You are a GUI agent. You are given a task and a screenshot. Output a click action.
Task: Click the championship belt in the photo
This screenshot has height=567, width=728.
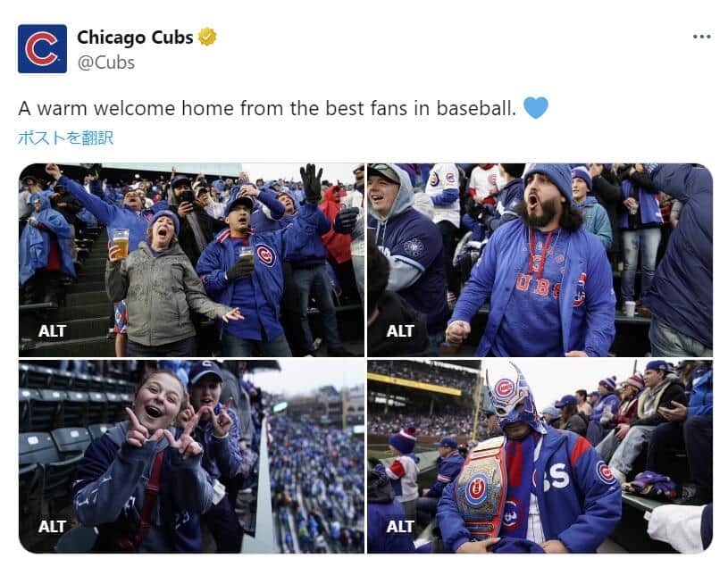click(479, 488)
